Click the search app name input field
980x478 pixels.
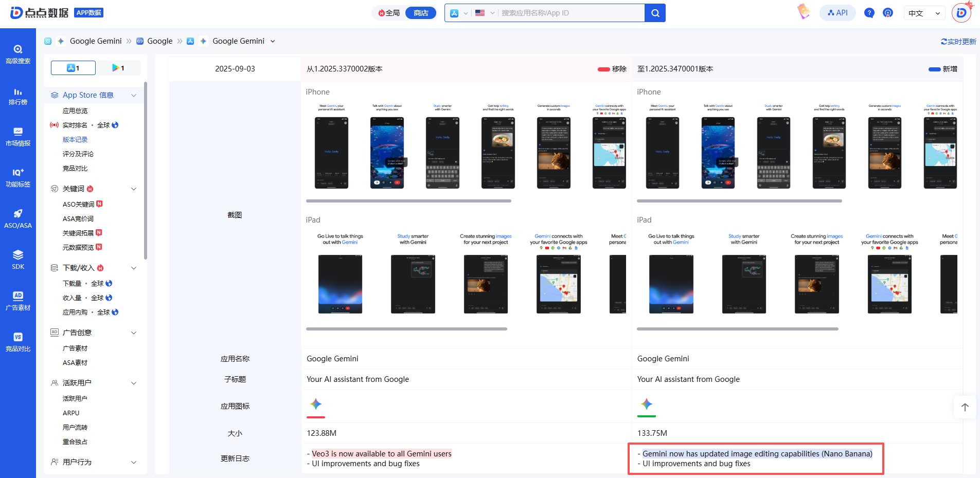(570, 13)
